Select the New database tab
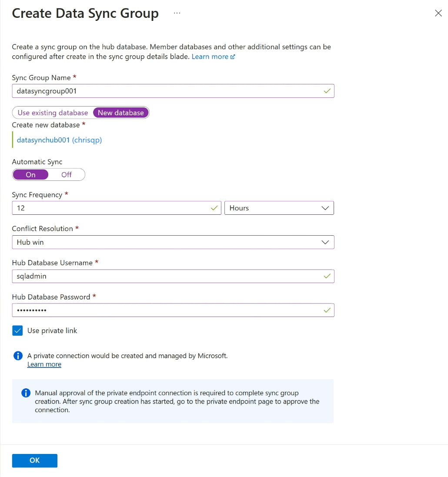 [120, 112]
